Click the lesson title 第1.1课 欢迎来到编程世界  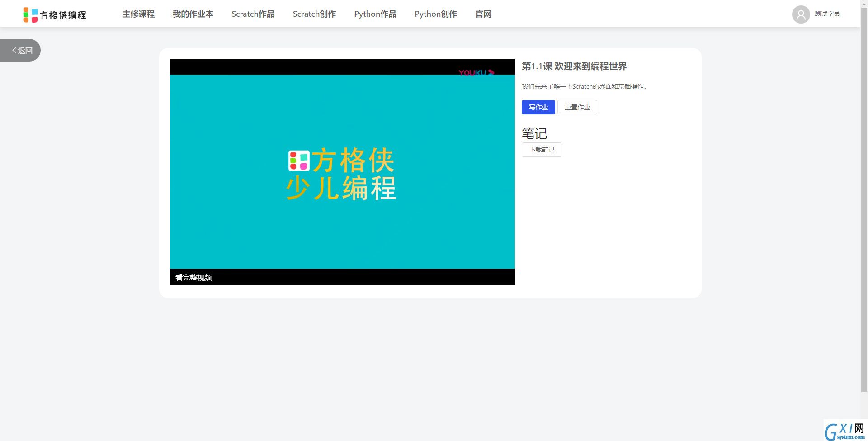tap(574, 66)
